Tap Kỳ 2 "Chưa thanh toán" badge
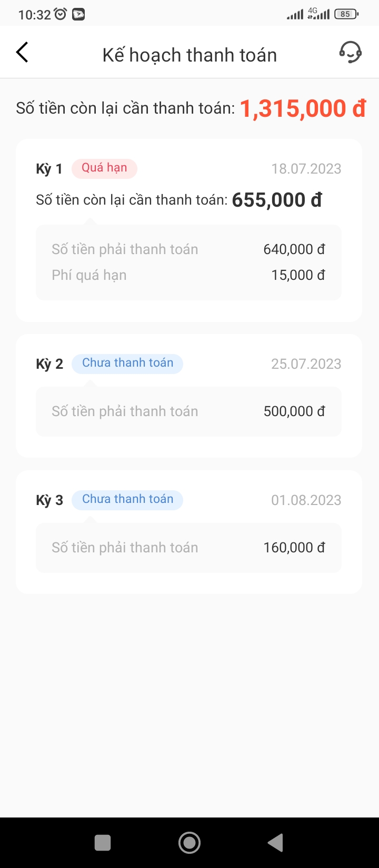 pyautogui.click(x=127, y=364)
